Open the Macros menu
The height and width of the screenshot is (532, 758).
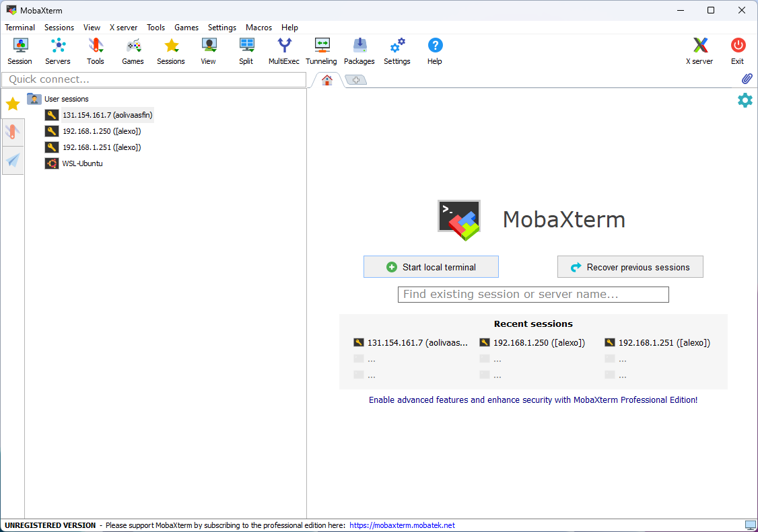pos(259,28)
